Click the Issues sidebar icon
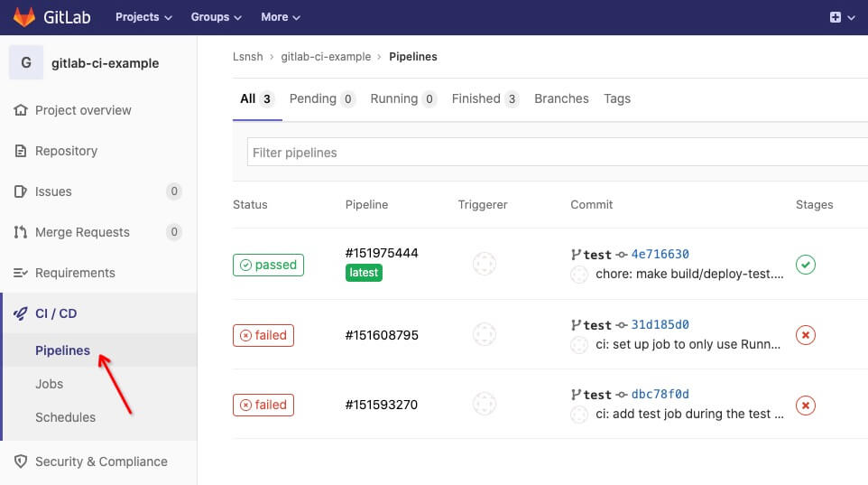Viewport: 868px width, 485px height. 21,191
